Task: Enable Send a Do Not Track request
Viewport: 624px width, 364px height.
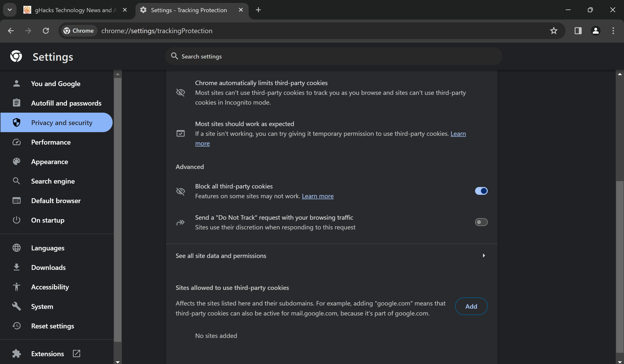Action: 481,222
